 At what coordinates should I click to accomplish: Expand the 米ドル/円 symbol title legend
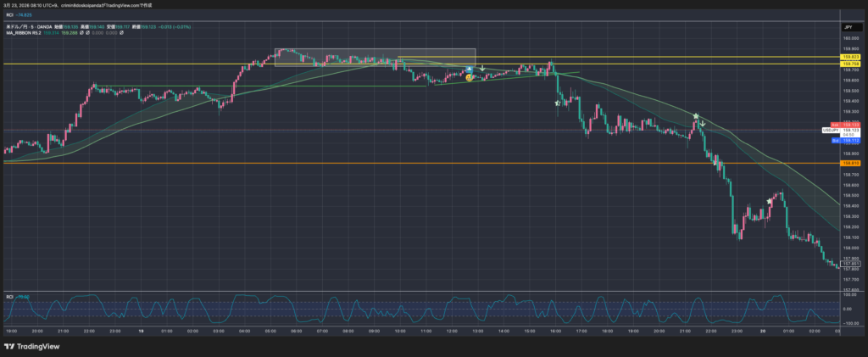tap(25, 28)
